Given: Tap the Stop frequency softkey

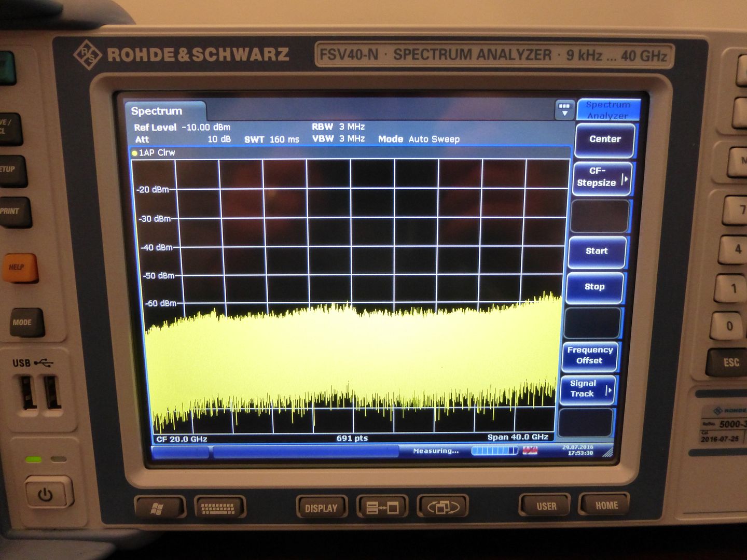Looking at the screenshot, I should [x=594, y=287].
